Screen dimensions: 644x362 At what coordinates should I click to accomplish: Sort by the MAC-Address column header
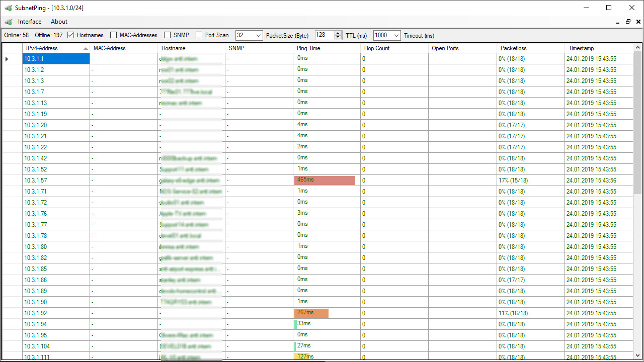pos(124,48)
